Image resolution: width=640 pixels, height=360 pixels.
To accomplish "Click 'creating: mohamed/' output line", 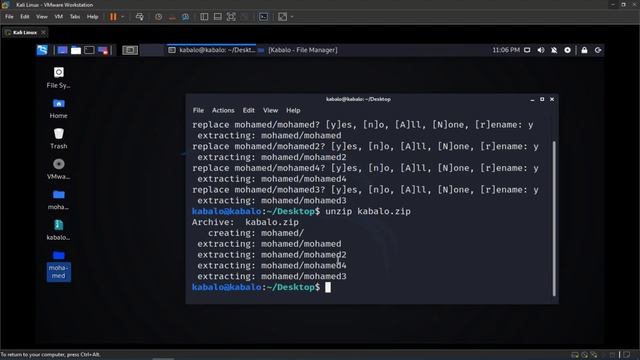I will click(x=256, y=233).
